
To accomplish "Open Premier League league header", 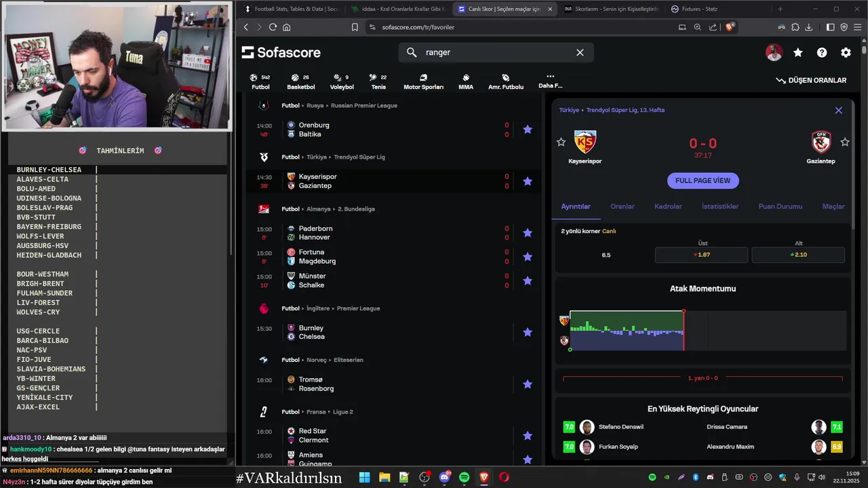I will (x=358, y=308).
